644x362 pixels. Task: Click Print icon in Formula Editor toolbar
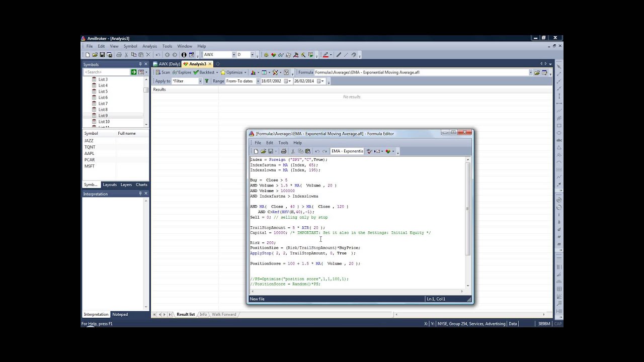coord(284,151)
